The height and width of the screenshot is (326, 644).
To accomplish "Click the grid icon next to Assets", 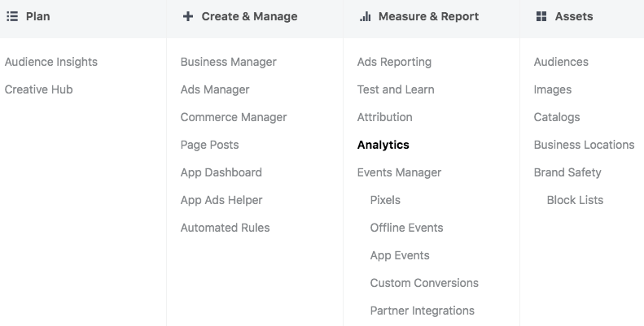I will coord(541,16).
